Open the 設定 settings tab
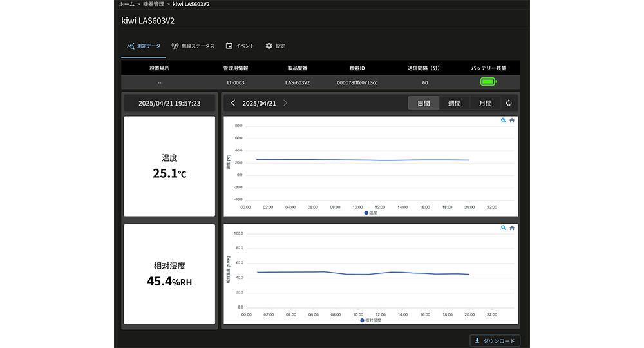 275,46
